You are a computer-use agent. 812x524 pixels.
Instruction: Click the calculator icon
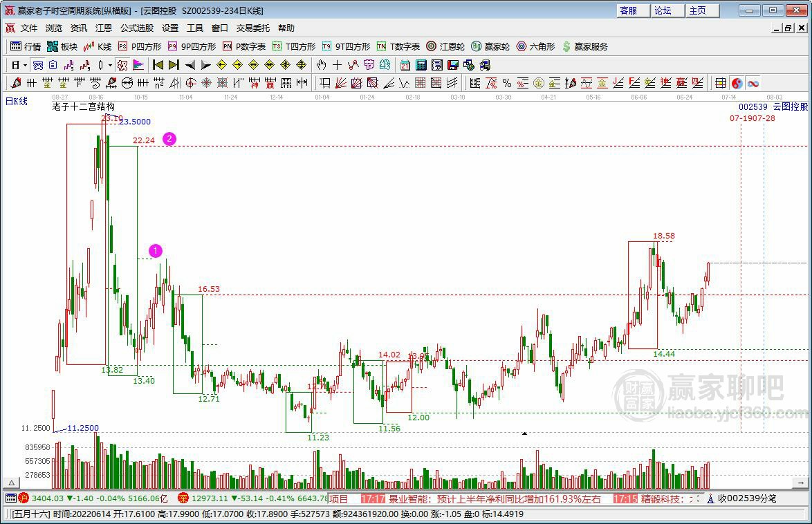tap(421, 65)
